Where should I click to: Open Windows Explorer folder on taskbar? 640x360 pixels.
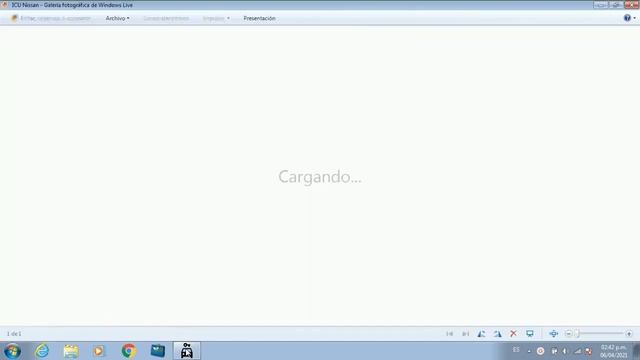pos(71,351)
